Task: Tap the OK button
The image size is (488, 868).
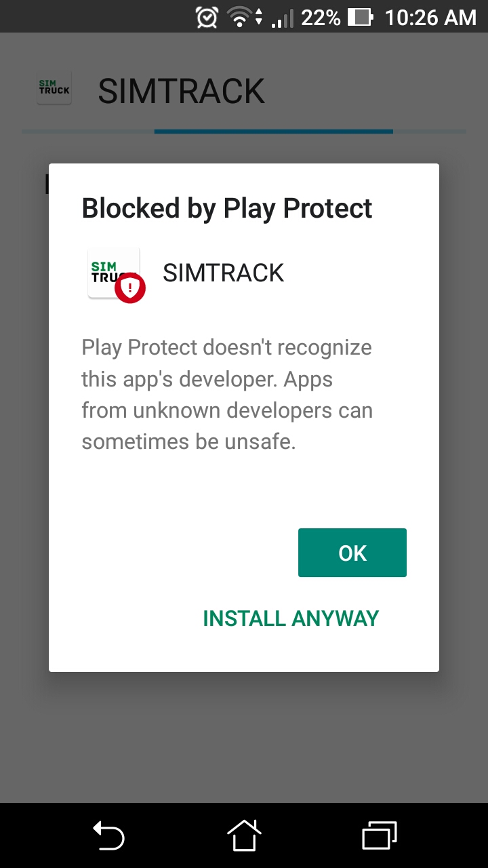Action: pos(352,553)
